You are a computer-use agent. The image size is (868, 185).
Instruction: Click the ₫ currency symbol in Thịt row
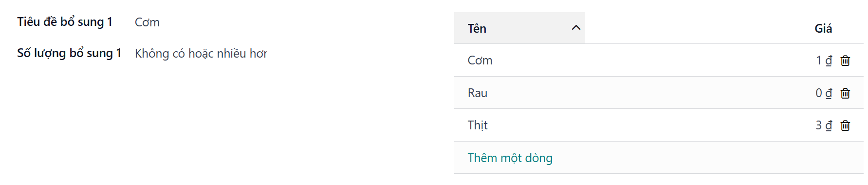(829, 125)
